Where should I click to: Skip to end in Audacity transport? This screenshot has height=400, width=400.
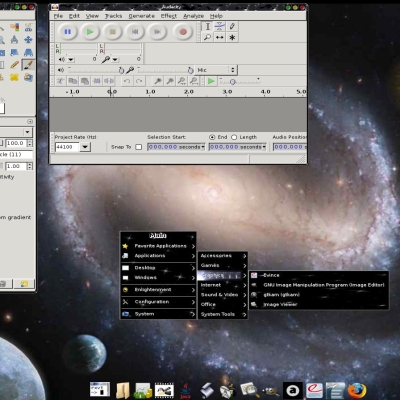(x=157, y=32)
